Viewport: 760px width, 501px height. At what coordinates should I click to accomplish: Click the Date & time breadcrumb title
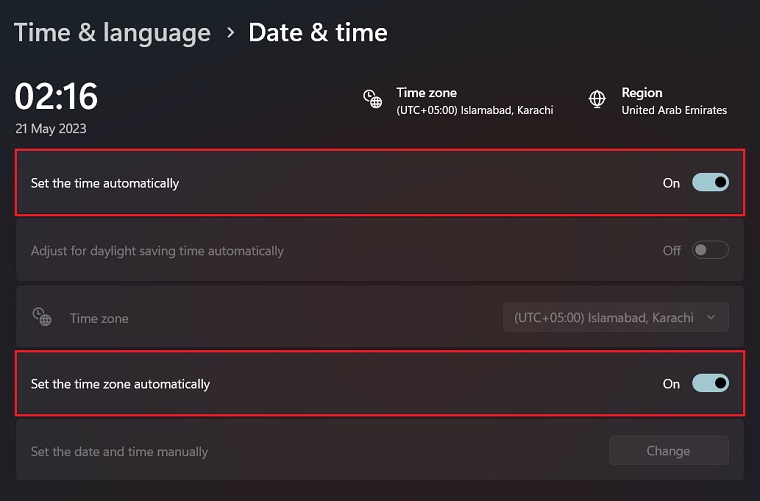pyautogui.click(x=318, y=32)
